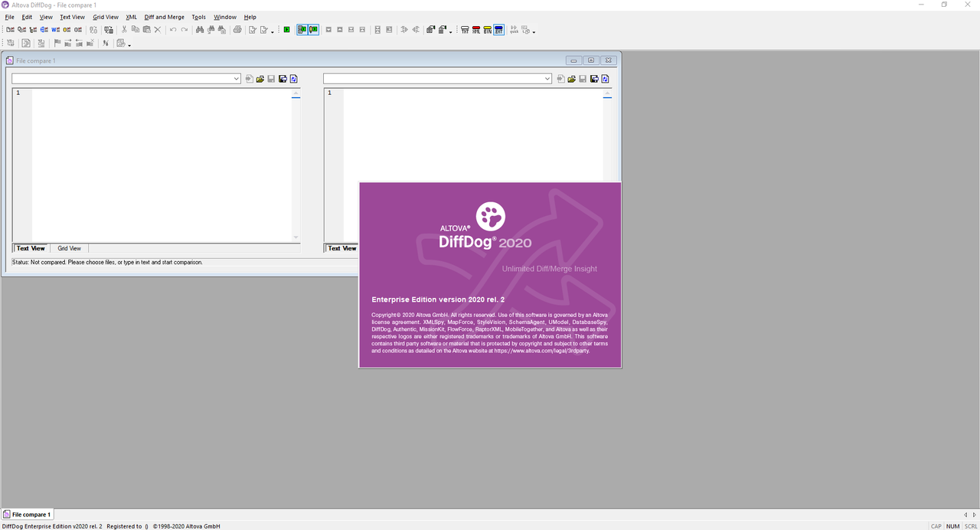This screenshot has width=980, height=530.
Task: Switch left pane to Grid View tab
Action: pos(69,248)
